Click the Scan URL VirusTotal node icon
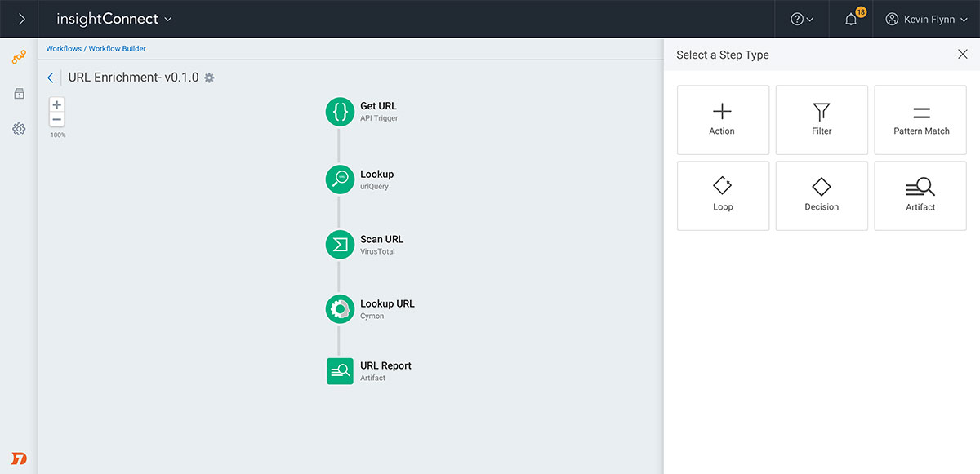This screenshot has width=980, height=474. pos(340,245)
